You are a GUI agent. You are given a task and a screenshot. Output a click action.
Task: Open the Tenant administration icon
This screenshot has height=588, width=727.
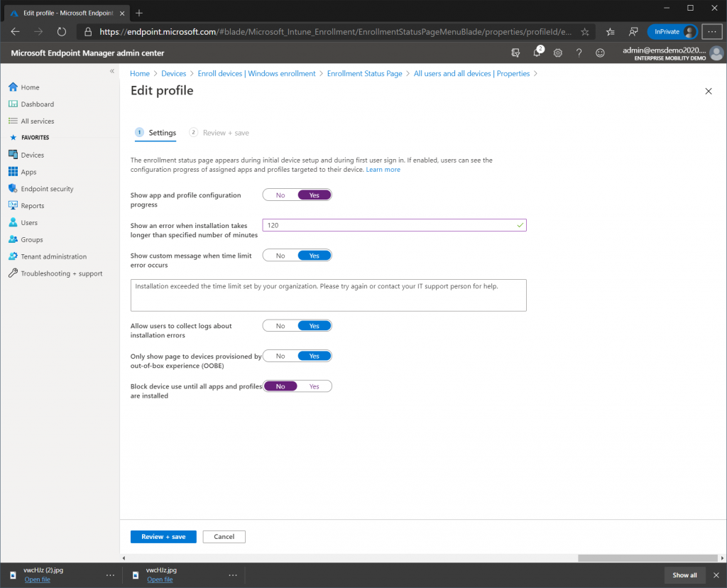[13, 256]
